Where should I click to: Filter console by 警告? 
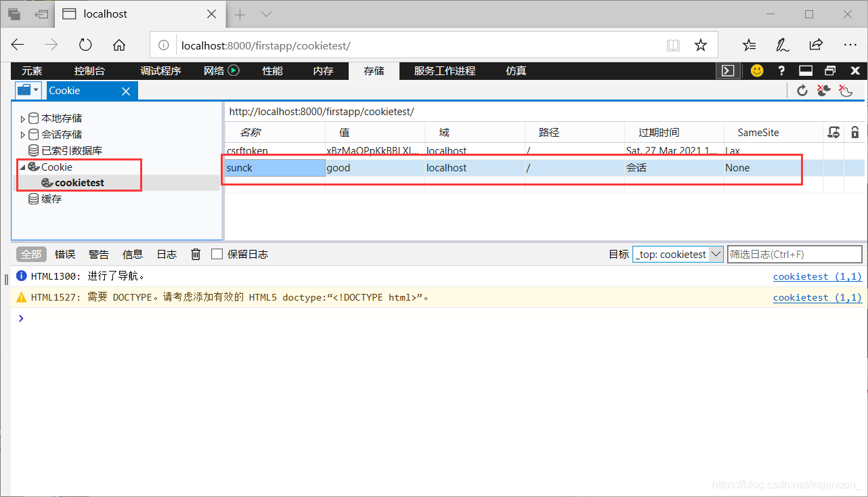[x=99, y=255]
